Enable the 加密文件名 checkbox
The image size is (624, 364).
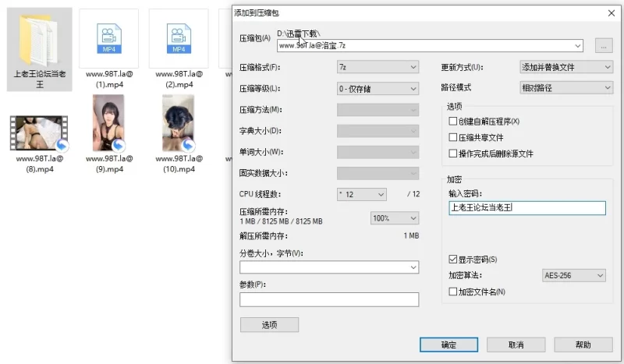coord(452,292)
